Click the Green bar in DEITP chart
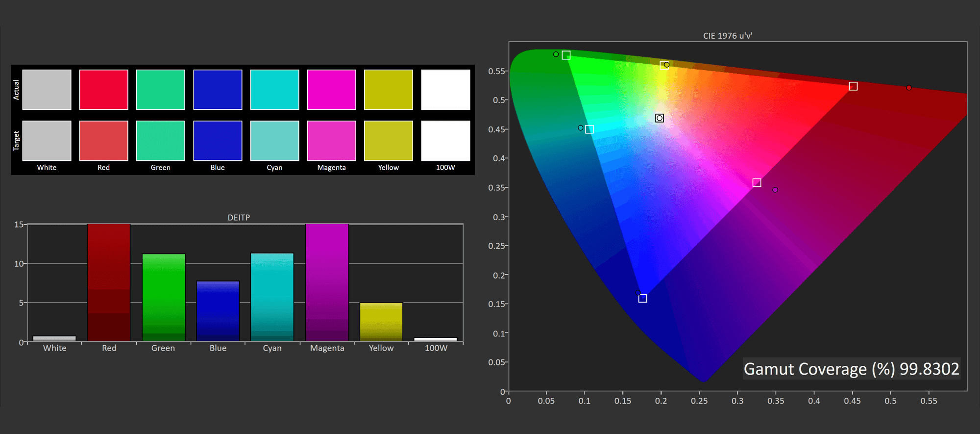 point(163,297)
